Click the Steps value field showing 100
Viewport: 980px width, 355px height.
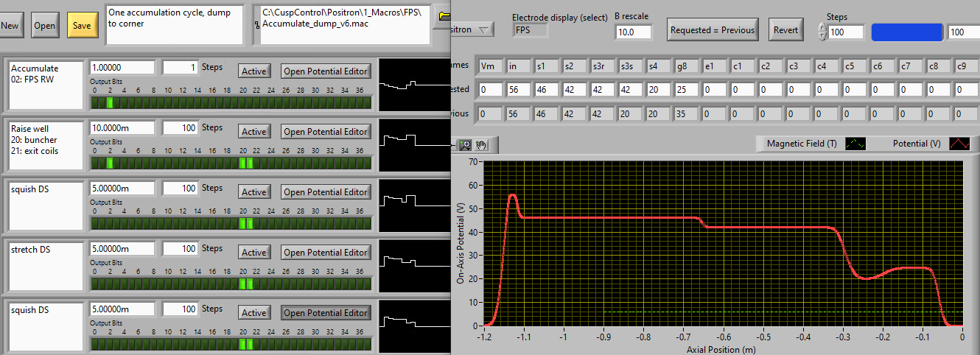(846, 32)
